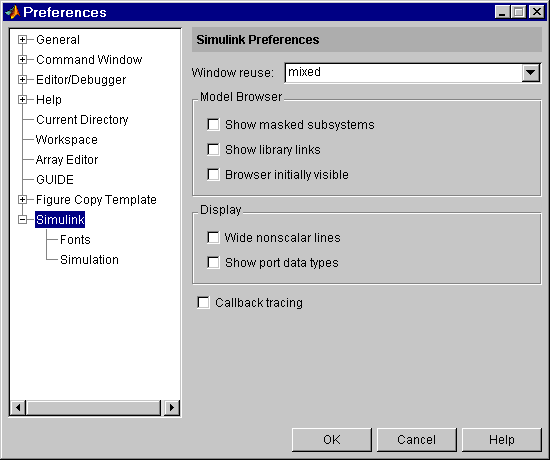Image resolution: width=550 pixels, height=460 pixels.
Task: Enable Wide nonscalar lines checkbox
Action: tap(213, 238)
